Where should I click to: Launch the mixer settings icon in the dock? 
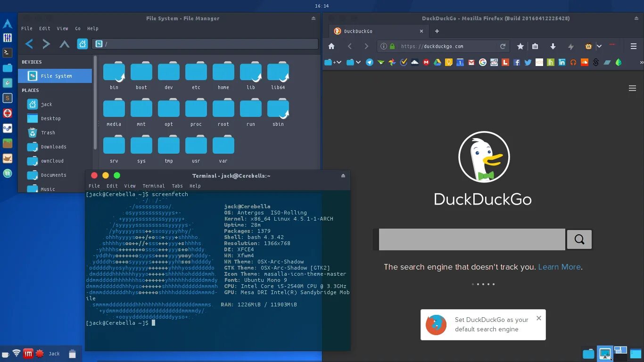(7, 38)
